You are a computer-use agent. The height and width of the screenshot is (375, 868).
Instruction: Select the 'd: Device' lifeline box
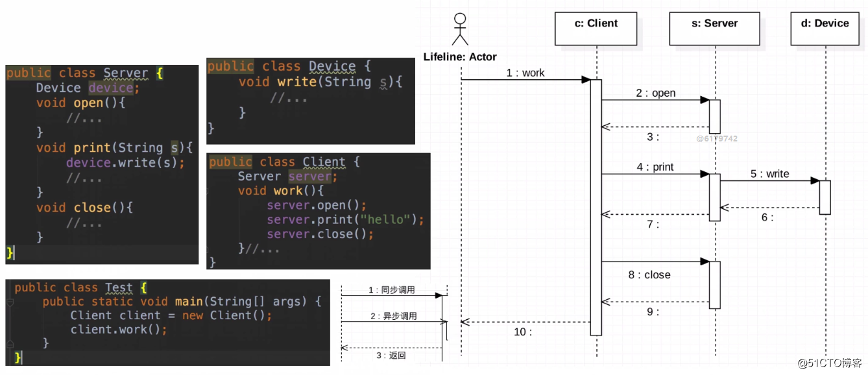[x=825, y=29]
